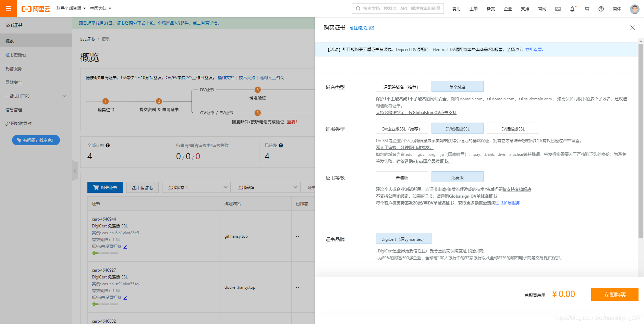Select 通配符域名 (推荐) domain type
The image size is (644, 324).
(402, 87)
